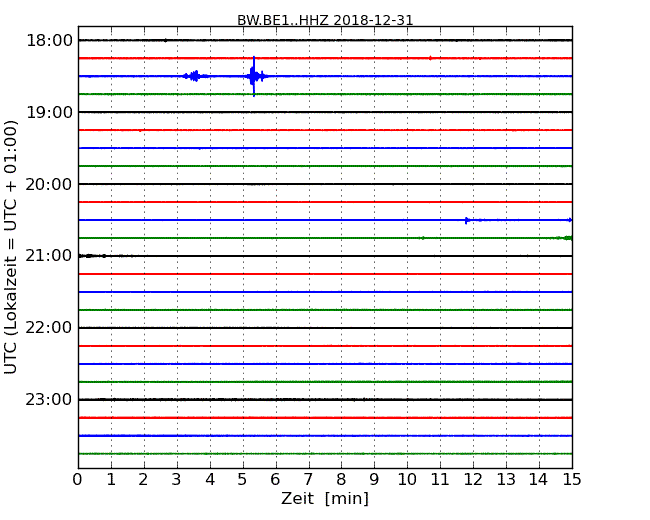
Task: Click the 21:00 time label
Action: [x=49, y=256]
